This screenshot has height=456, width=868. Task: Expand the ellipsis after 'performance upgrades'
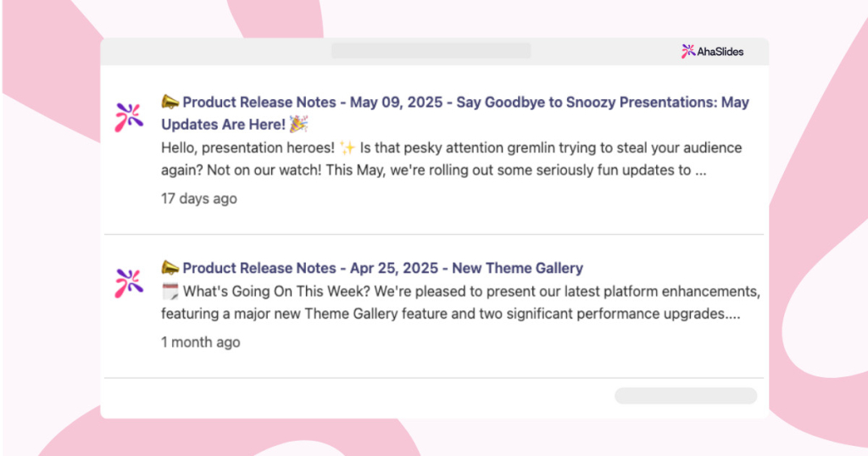click(x=733, y=314)
